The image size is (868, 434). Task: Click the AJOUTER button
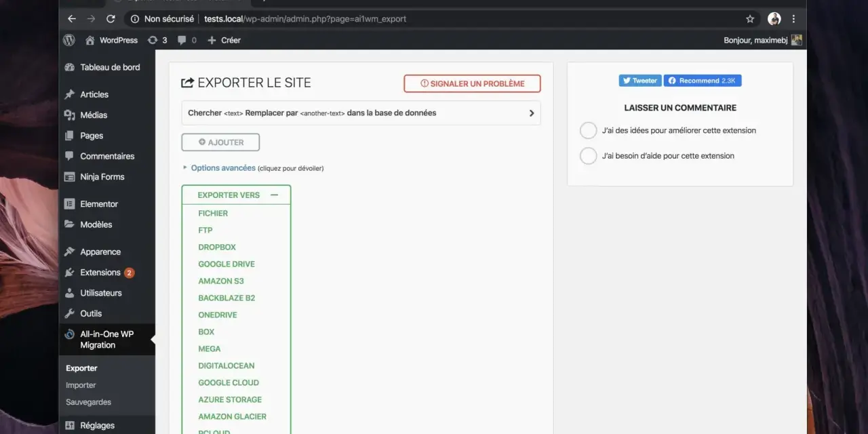click(220, 142)
